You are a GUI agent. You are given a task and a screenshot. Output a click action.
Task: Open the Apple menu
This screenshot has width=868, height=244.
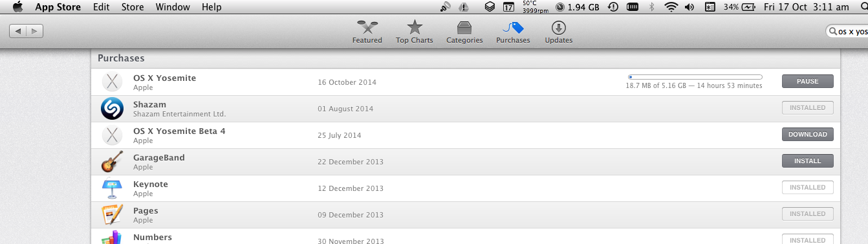(x=17, y=7)
